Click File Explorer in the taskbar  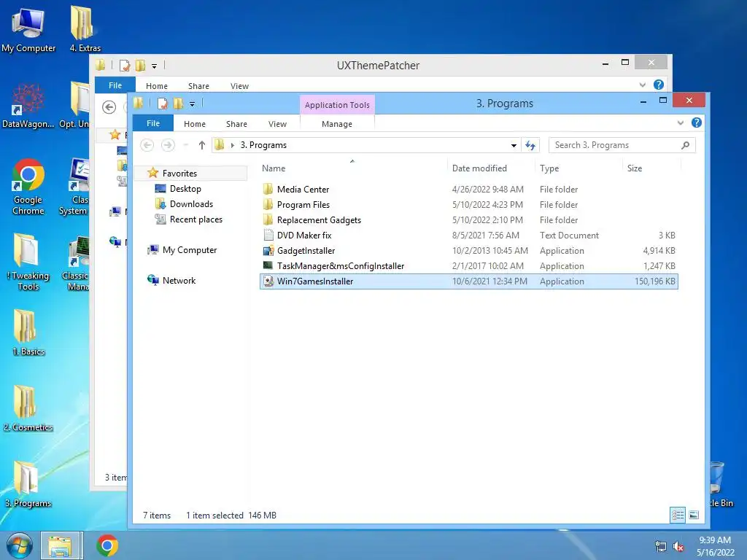[61, 545]
